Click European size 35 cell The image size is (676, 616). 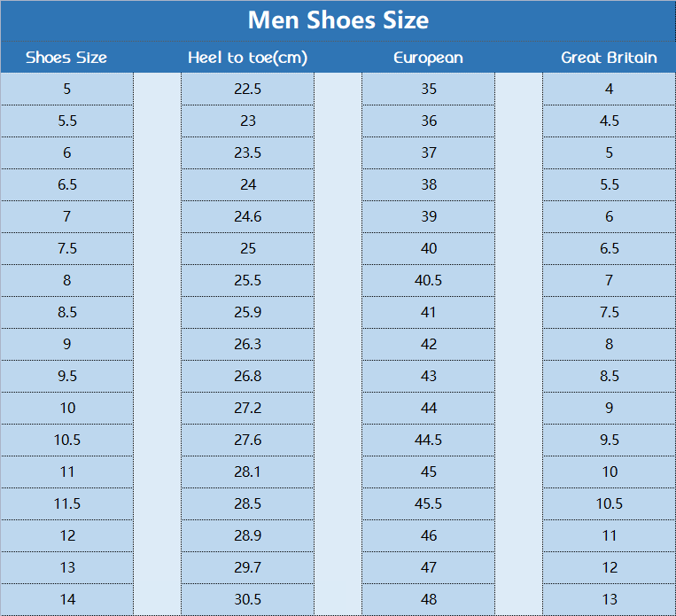point(429,89)
